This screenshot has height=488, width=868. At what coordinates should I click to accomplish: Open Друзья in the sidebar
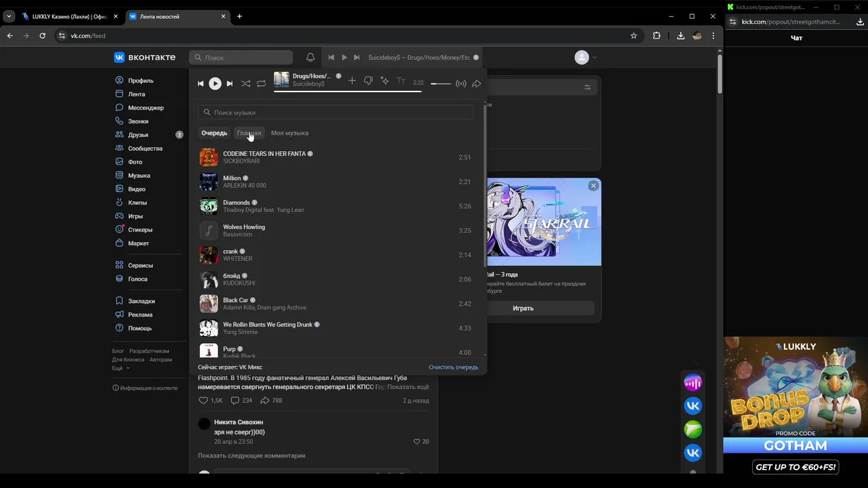(x=138, y=135)
